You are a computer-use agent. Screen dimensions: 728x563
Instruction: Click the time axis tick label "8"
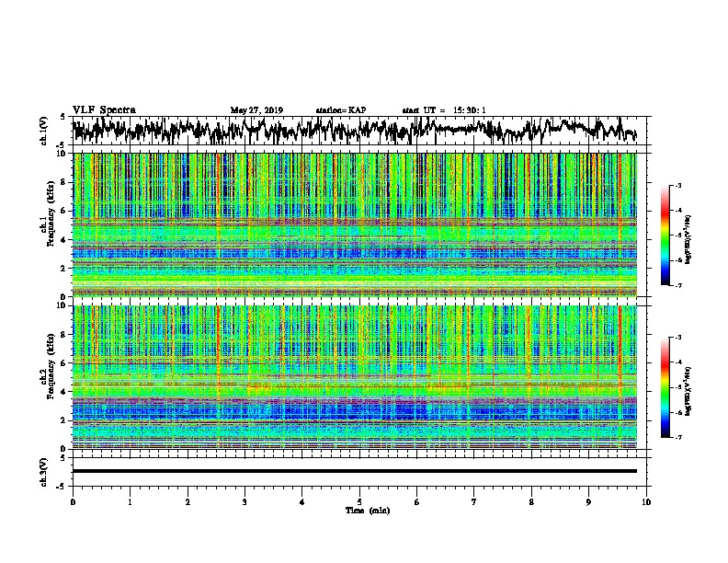point(531,502)
